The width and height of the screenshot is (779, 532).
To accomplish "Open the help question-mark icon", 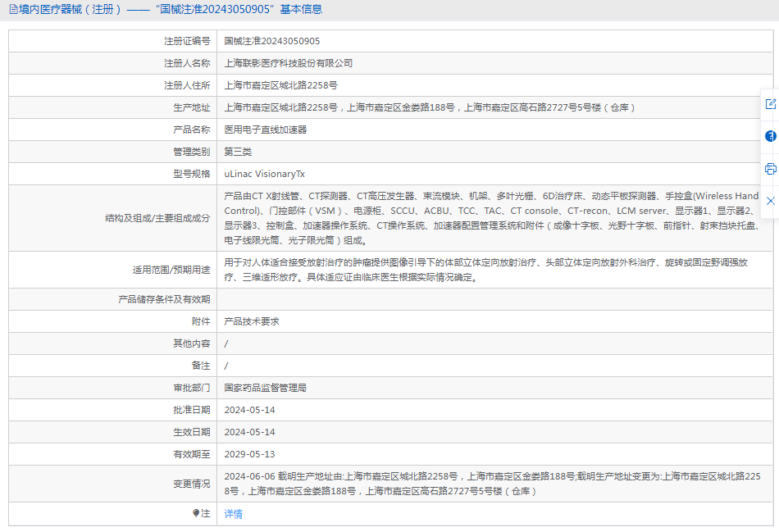I will click(x=771, y=136).
